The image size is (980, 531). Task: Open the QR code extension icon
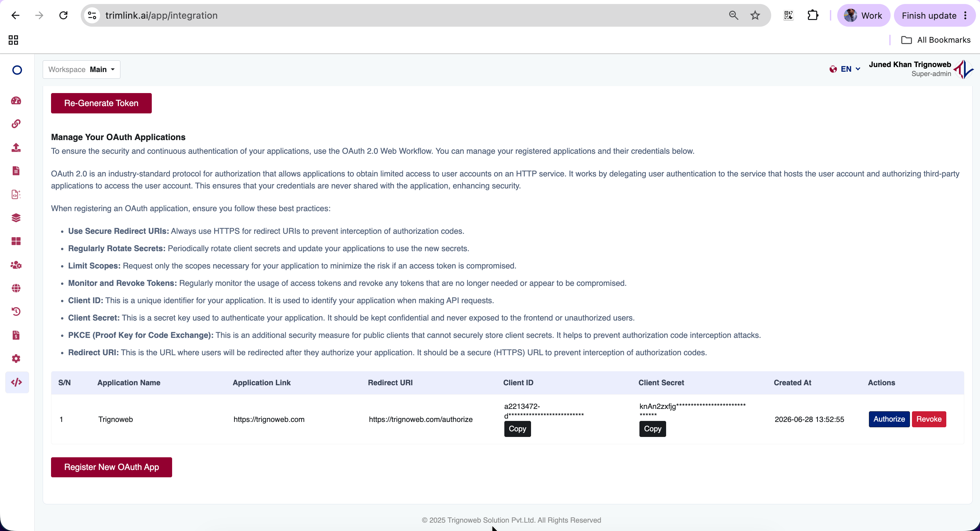point(789,15)
